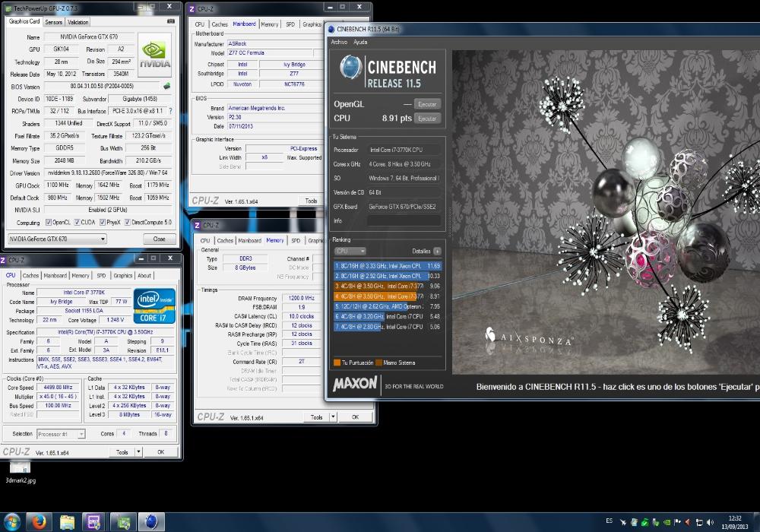Select About tab in CPU-Z CPU window
The height and width of the screenshot is (532, 760).
tap(144, 276)
